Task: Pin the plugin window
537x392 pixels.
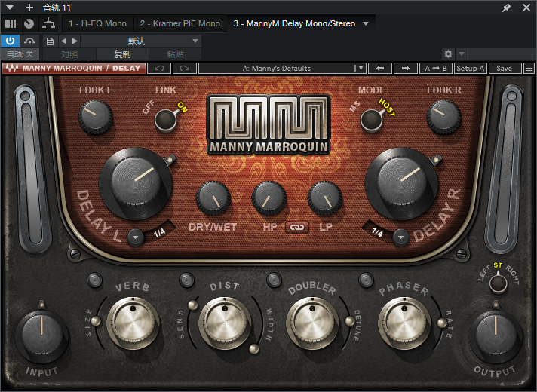Action: tap(506, 8)
